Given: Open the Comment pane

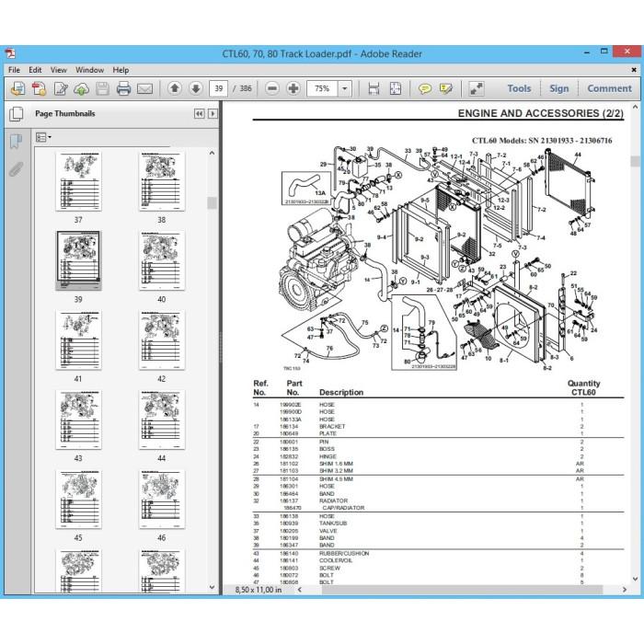Looking at the screenshot, I should point(609,88).
